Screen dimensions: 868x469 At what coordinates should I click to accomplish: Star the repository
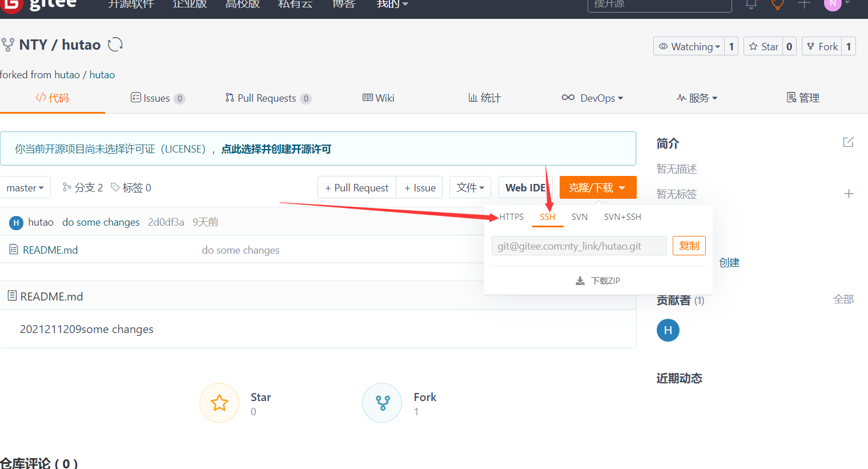[x=763, y=46]
